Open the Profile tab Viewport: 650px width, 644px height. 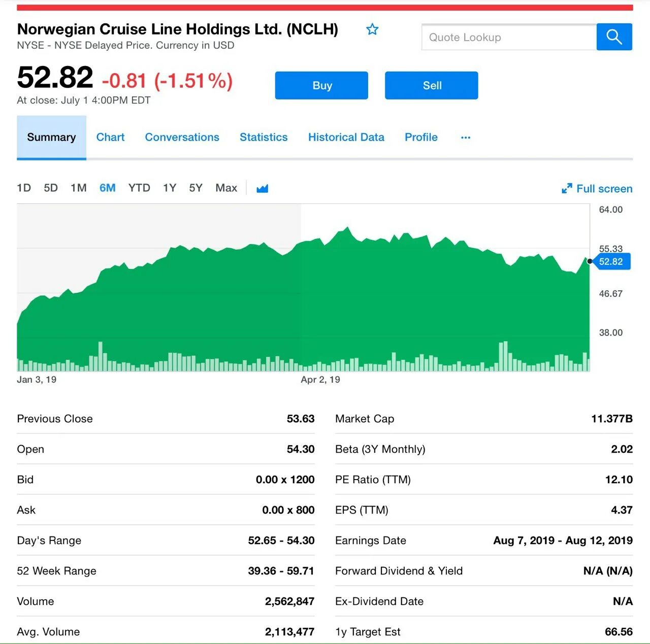(x=421, y=138)
